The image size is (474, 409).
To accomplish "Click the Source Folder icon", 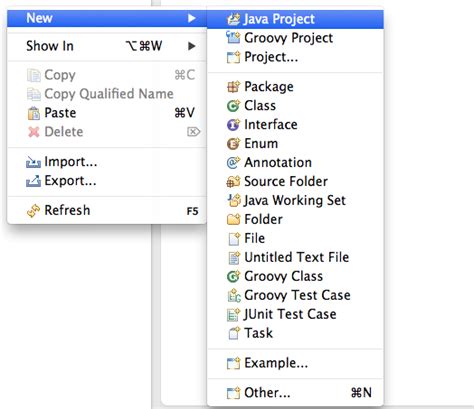I will tap(233, 182).
